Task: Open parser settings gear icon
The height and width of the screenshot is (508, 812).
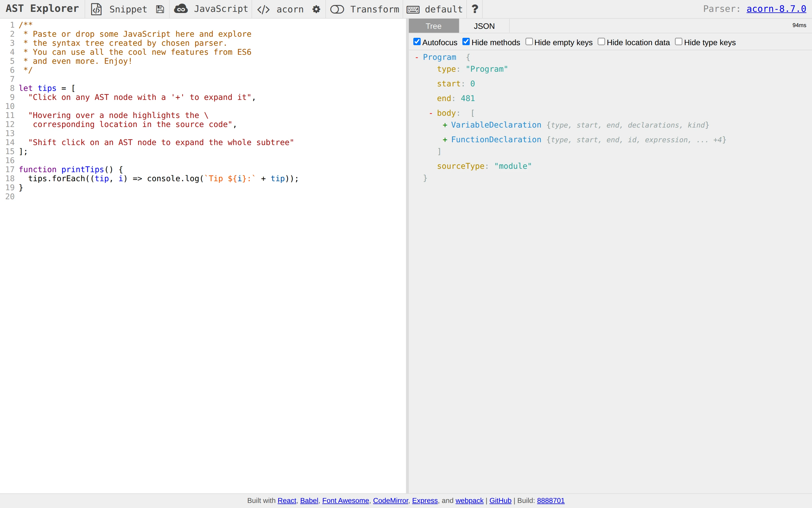Action: [316, 9]
